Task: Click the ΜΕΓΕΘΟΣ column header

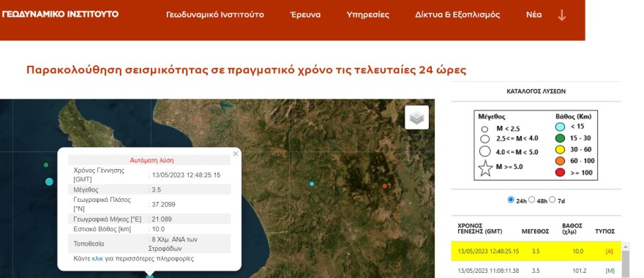Action: tap(535, 232)
